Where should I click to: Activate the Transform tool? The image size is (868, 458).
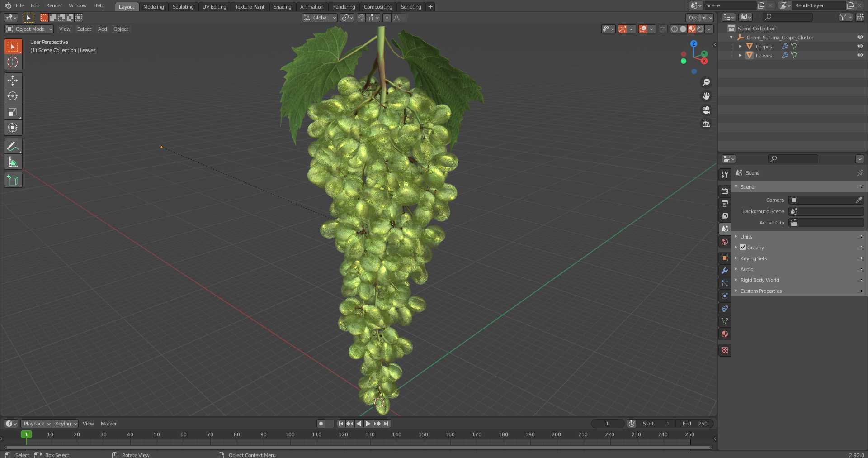[x=13, y=128]
